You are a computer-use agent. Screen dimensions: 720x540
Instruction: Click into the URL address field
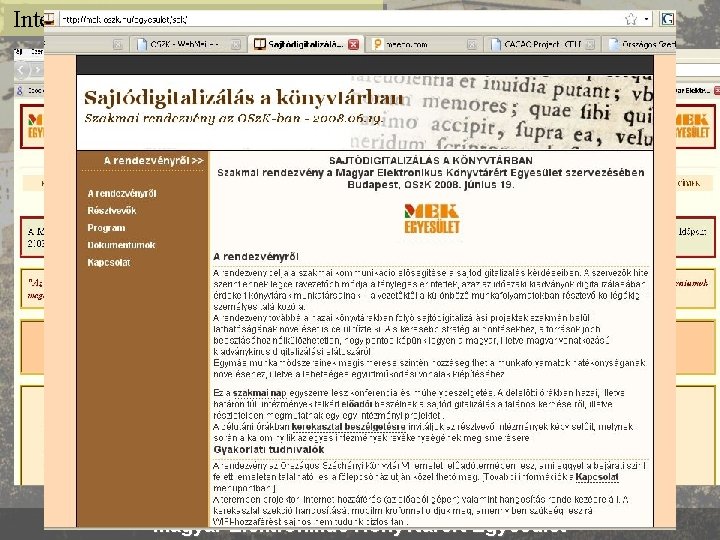[340, 19]
